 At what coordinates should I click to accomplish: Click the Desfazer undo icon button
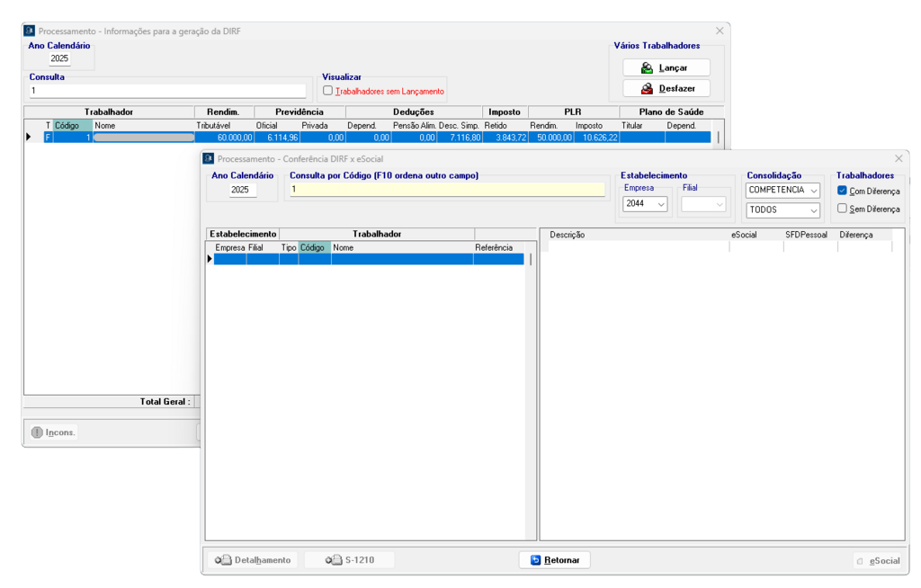(x=666, y=88)
